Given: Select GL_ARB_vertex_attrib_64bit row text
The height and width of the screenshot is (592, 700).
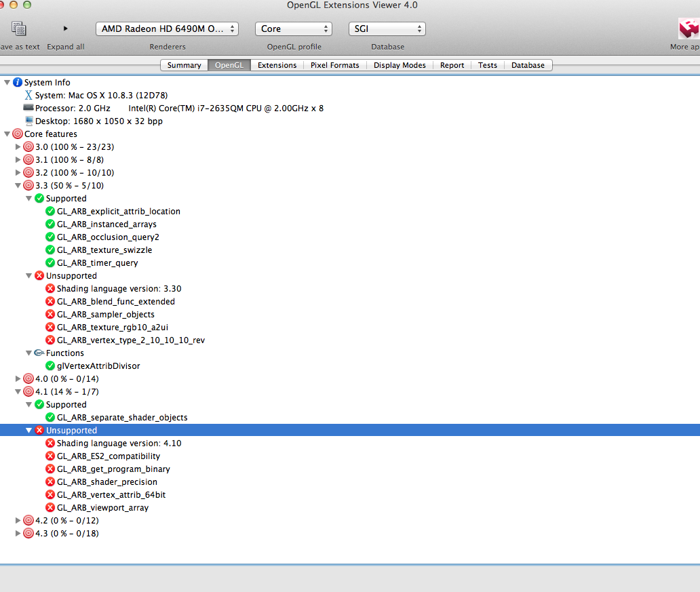Looking at the screenshot, I should click(x=111, y=494).
